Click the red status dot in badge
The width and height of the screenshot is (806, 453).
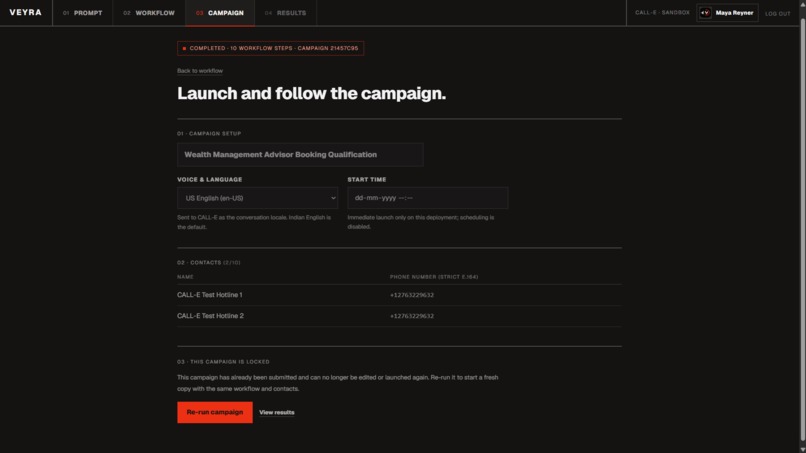185,48
